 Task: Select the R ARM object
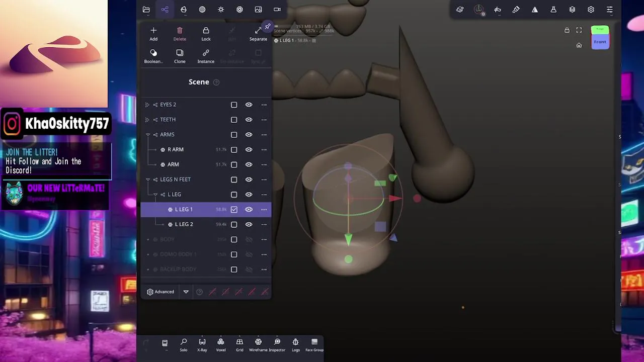tap(176, 150)
